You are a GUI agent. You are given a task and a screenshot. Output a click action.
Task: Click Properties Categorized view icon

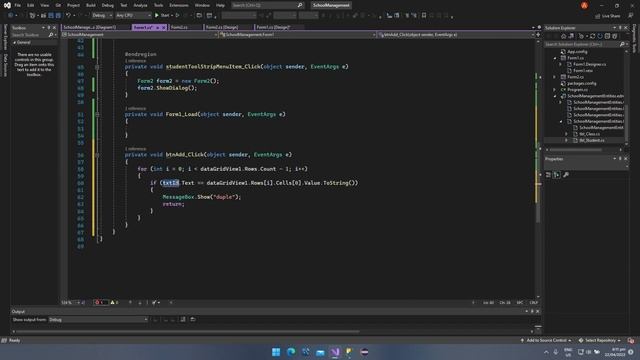pos(548,175)
